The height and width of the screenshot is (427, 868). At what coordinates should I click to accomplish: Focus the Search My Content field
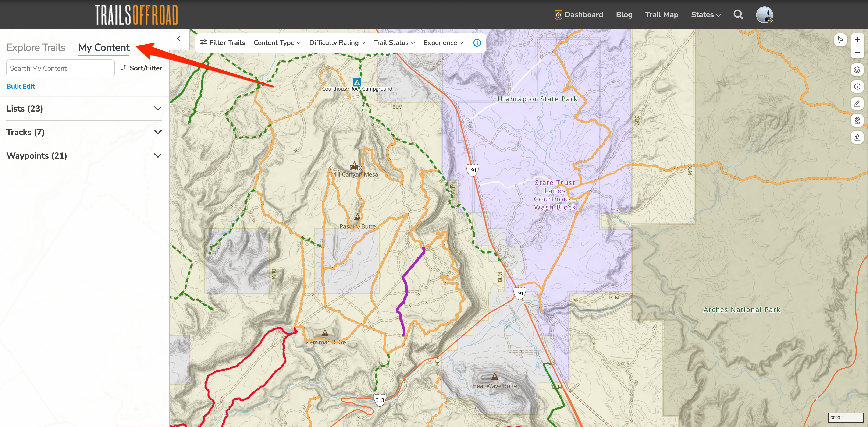pyautogui.click(x=60, y=68)
